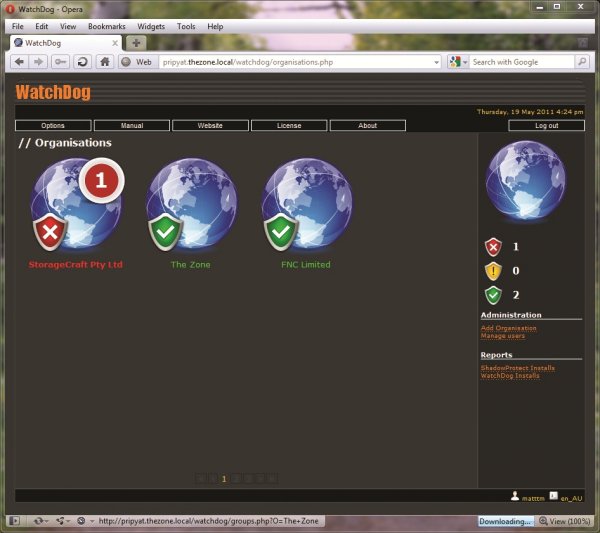
Task: Open the Bookmarks menu
Action: [x=107, y=26]
